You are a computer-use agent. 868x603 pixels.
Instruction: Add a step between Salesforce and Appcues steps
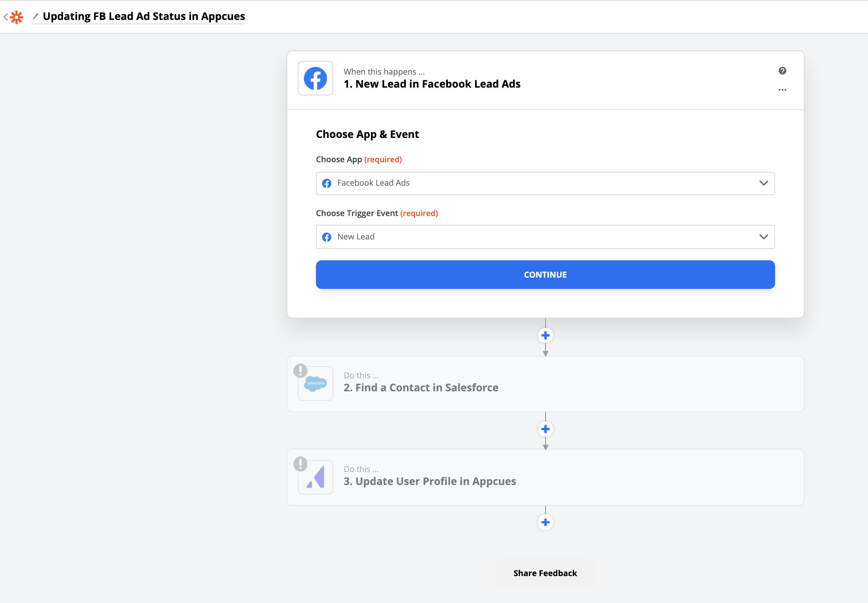click(546, 429)
